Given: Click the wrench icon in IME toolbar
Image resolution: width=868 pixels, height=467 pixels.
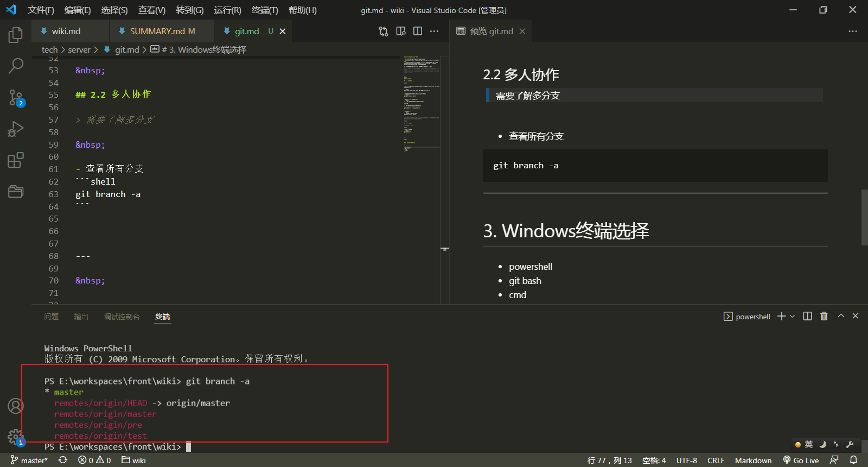Looking at the screenshot, I should pyautogui.click(x=850, y=444).
